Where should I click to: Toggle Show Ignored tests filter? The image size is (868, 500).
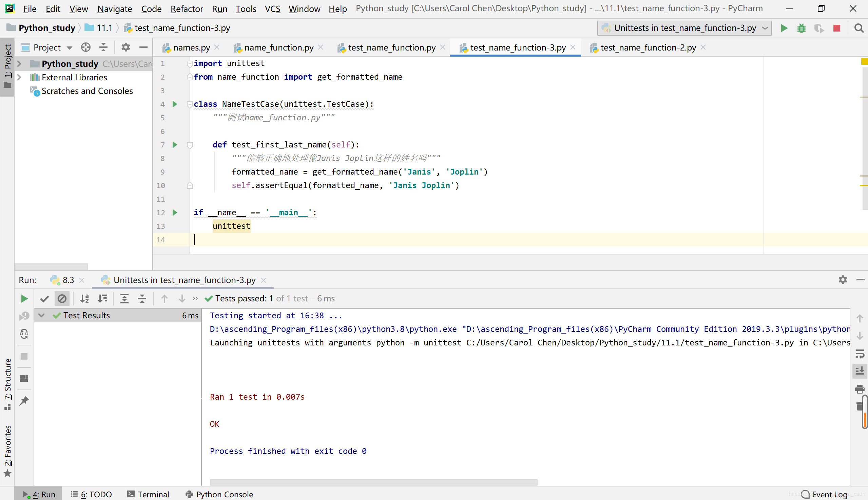click(62, 299)
